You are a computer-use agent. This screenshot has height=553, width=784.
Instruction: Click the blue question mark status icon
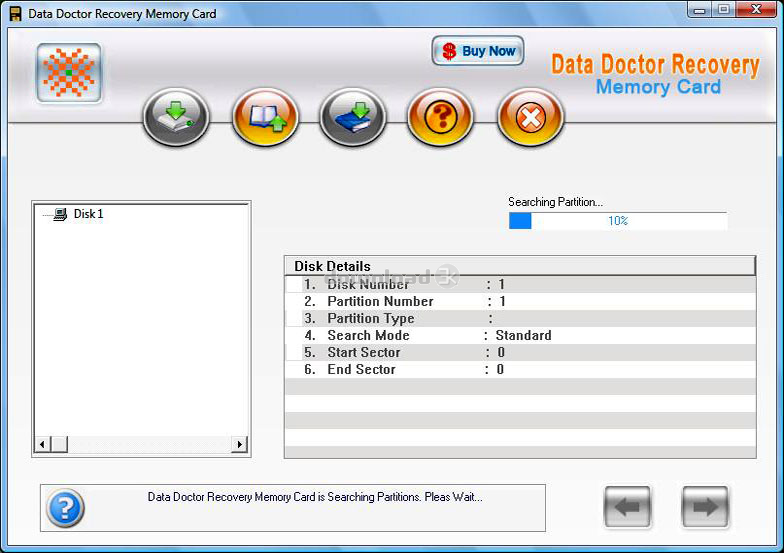pos(65,508)
